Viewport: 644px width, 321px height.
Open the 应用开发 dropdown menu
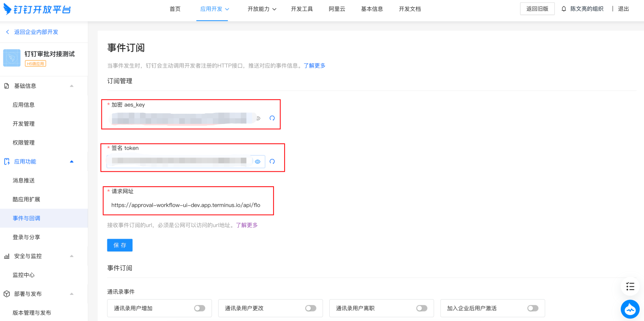tap(215, 9)
